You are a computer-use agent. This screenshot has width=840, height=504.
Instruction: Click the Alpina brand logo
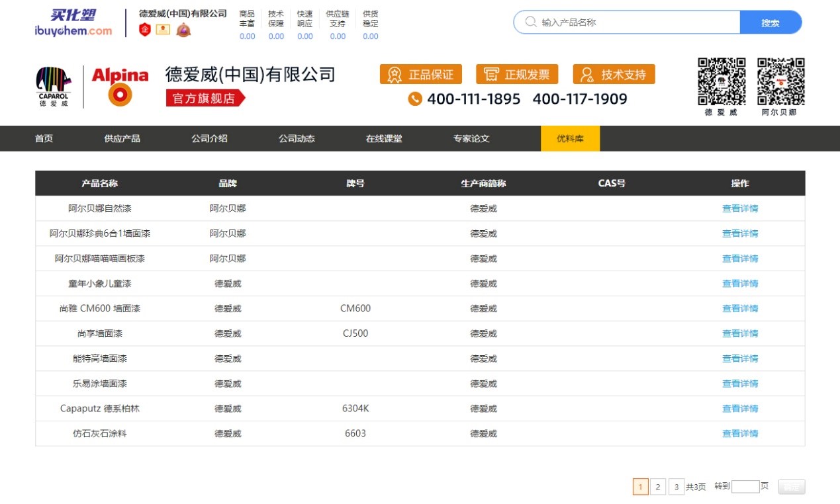pyautogui.click(x=120, y=87)
